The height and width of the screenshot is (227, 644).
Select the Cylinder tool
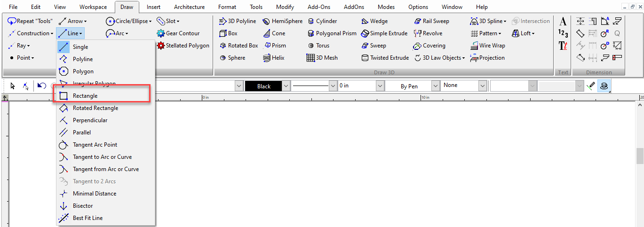322,21
